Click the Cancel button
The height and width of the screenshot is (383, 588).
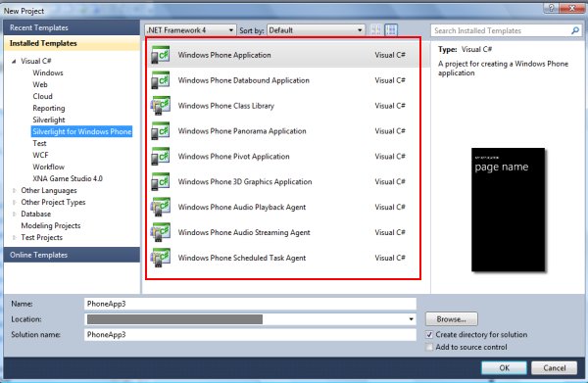tap(555, 368)
